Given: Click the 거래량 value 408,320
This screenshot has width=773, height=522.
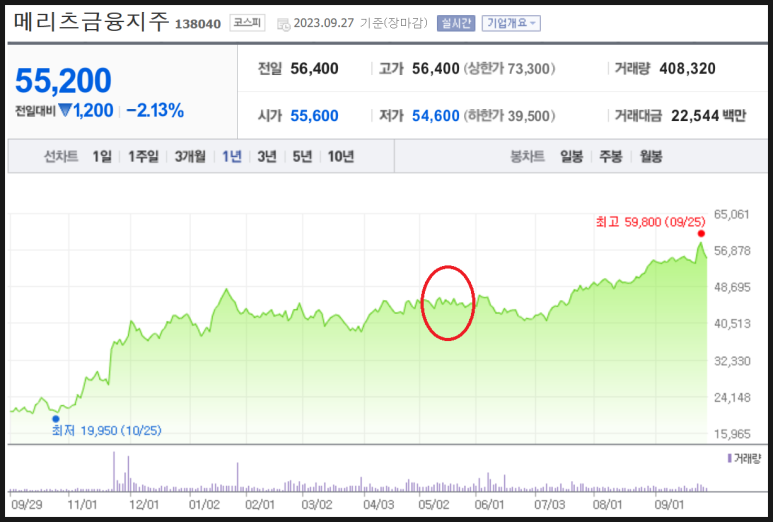Looking at the screenshot, I should (687, 69).
